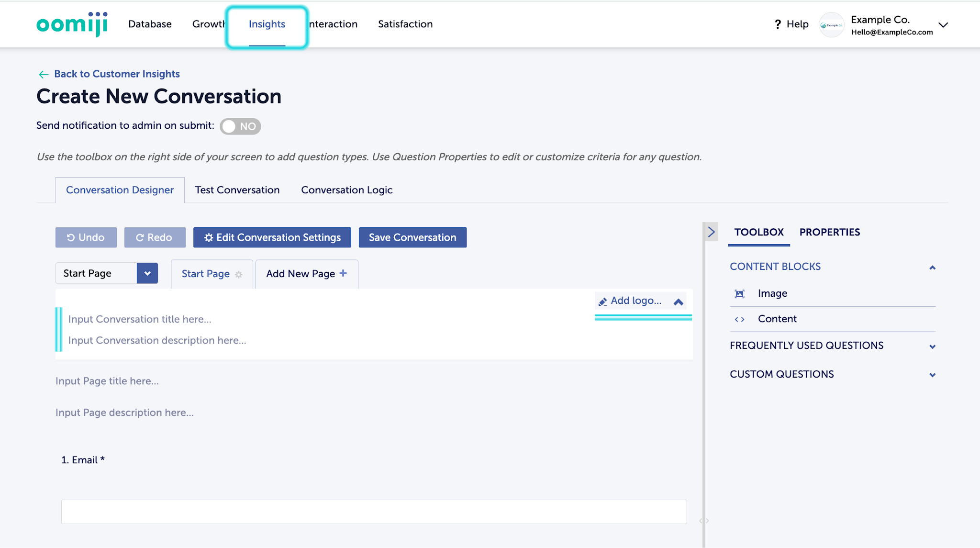Click the Help question mark icon
Screen dimensions: 980x548
pyautogui.click(x=778, y=24)
